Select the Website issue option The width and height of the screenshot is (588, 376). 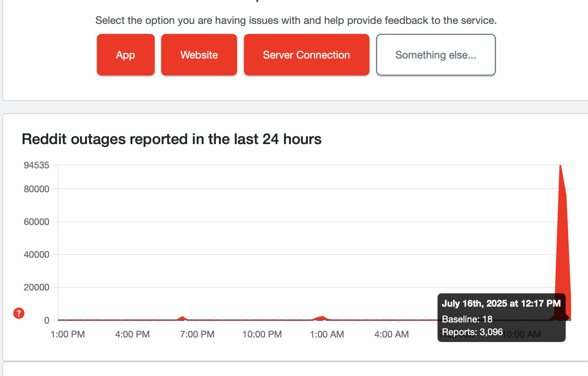pyautogui.click(x=199, y=55)
